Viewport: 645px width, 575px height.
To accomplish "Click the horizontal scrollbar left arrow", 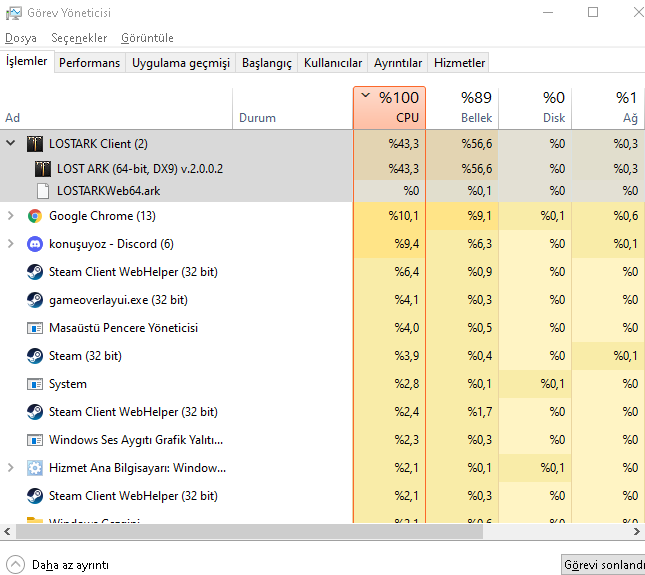I will [x=7, y=532].
